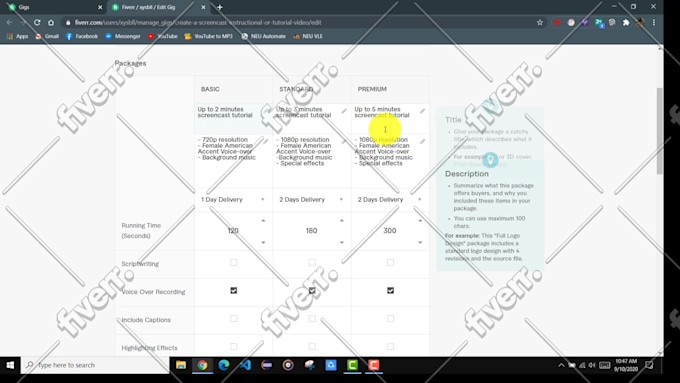The image size is (680, 383).
Task: Edit the Basic package description with pencil icon
Action: pos(265,141)
